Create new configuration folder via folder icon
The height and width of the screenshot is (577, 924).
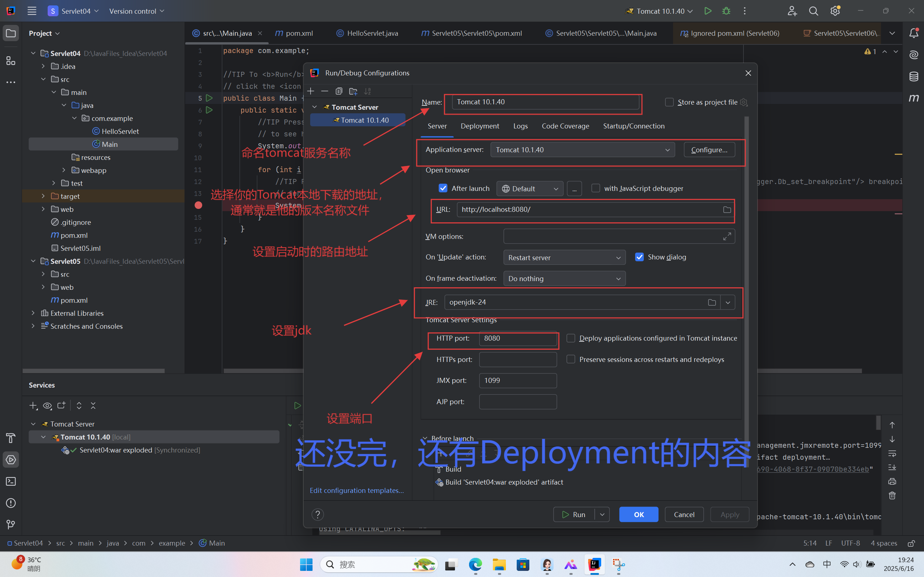(353, 91)
